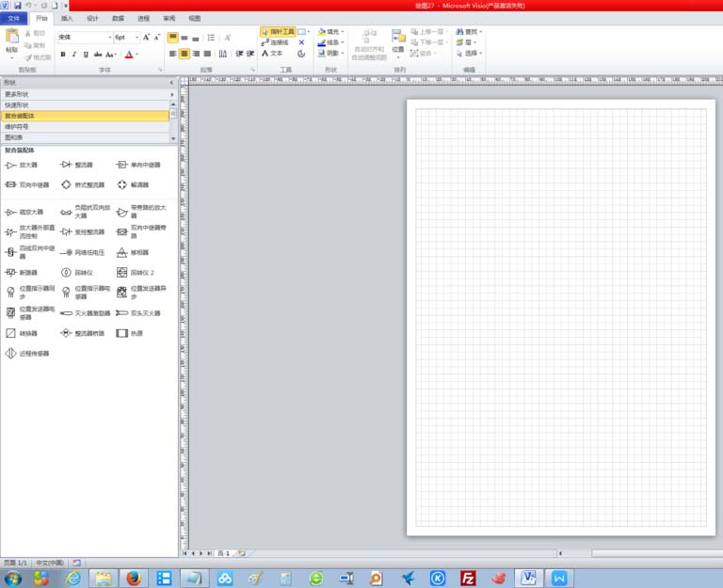Image resolution: width=723 pixels, height=588 pixels.
Task: Select the Bidirectional Repeater (双向中继器) shape
Action: 26,184
